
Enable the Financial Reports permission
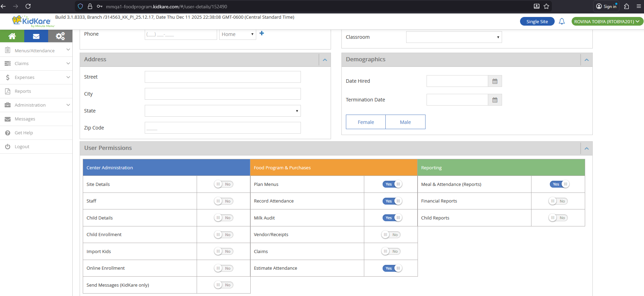click(x=558, y=201)
